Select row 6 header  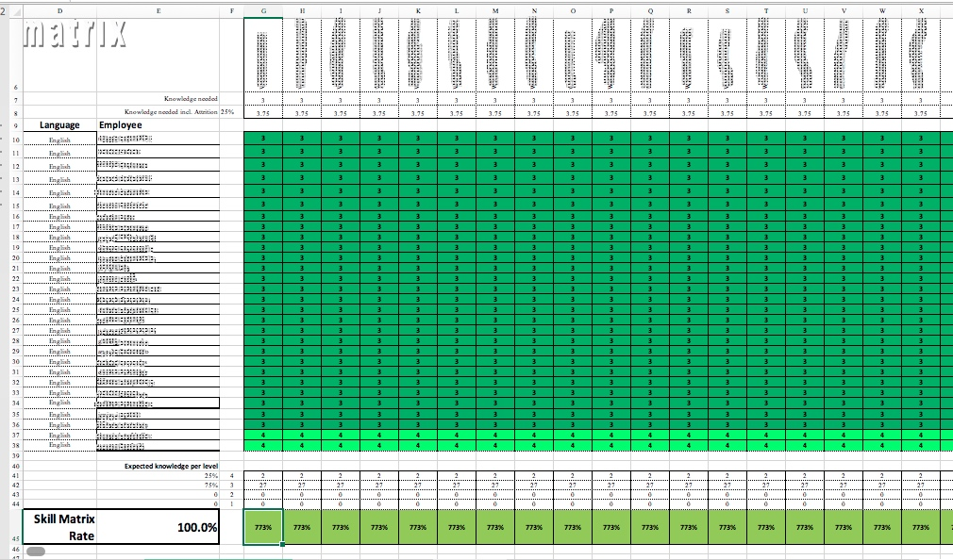click(16, 56)
